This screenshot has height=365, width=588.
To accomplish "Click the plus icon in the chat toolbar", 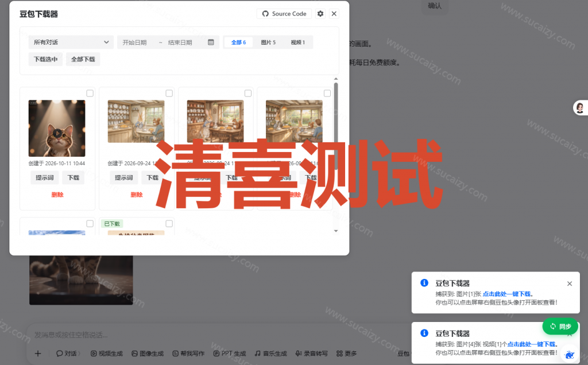I will [38, 354].
